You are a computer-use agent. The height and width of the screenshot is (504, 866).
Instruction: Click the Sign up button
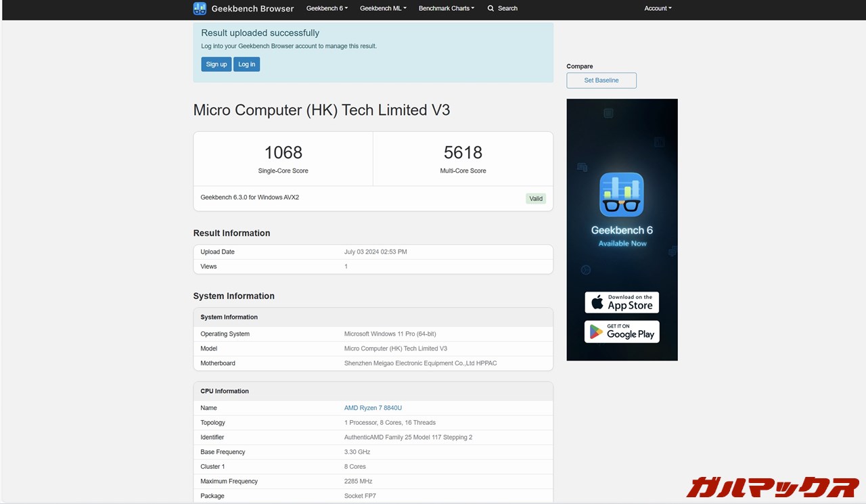(216, 64)
